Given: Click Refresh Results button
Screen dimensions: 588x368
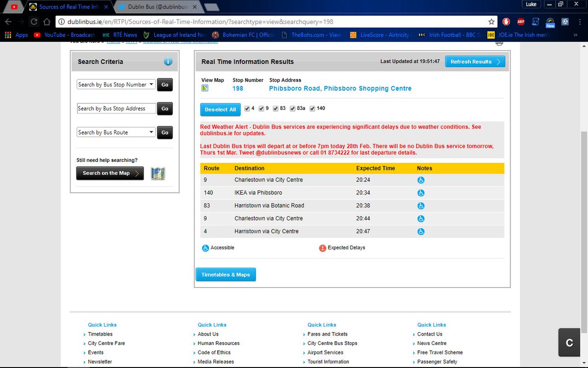Looking at the screenshot, I should tap(475, 62).
